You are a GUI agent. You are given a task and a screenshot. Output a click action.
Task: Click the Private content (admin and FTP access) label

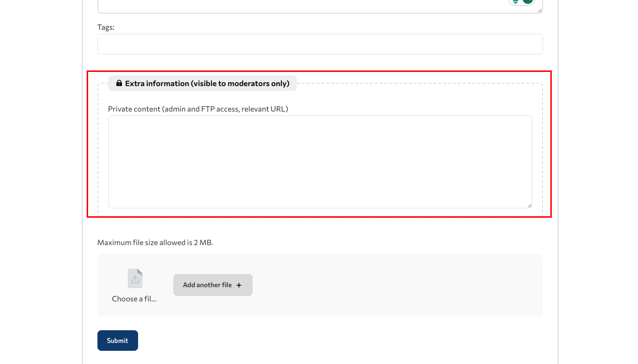(x=198, y=109)
